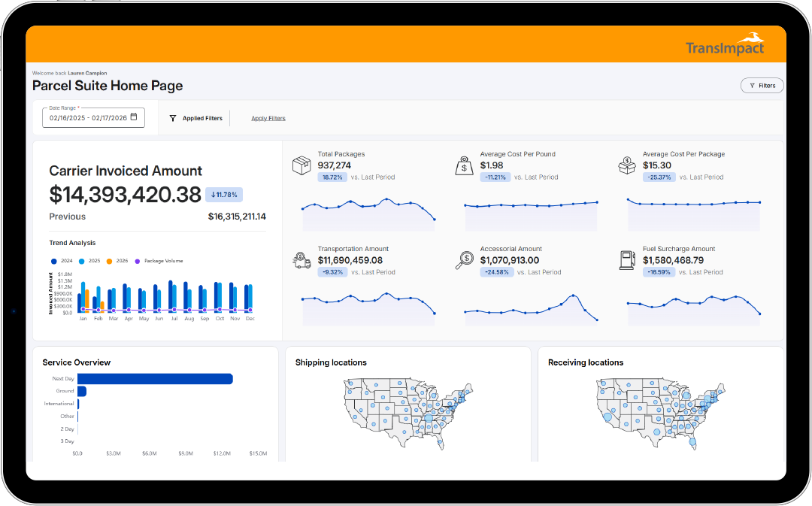The height and width of the screenshot is (506, 812).
Task: Open the Filters button at top right
Action: coord(762,86)
